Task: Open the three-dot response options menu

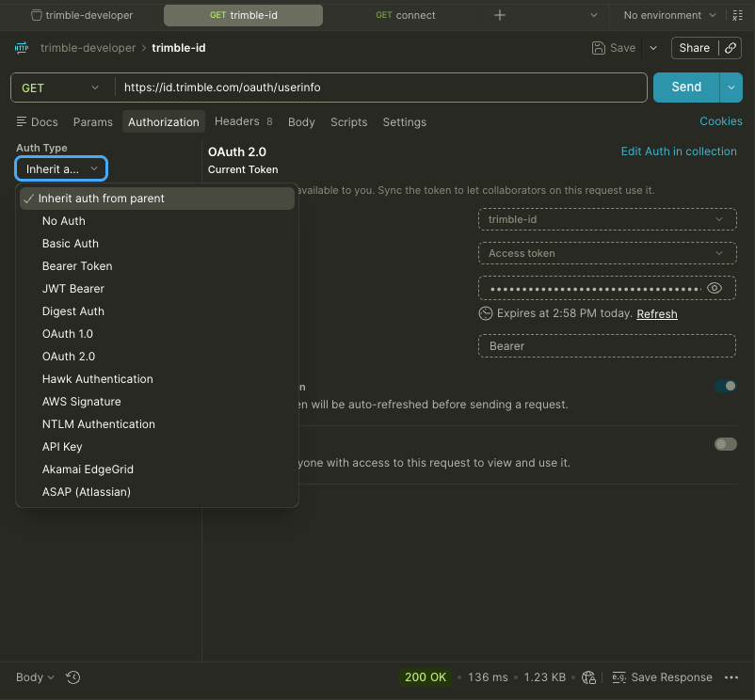Action: click(731, 677)
